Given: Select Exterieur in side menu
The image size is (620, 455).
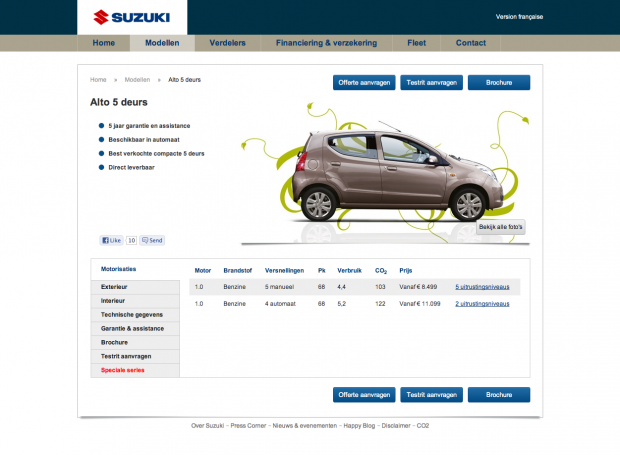Looking at the screenshot, I should point(135,287).
